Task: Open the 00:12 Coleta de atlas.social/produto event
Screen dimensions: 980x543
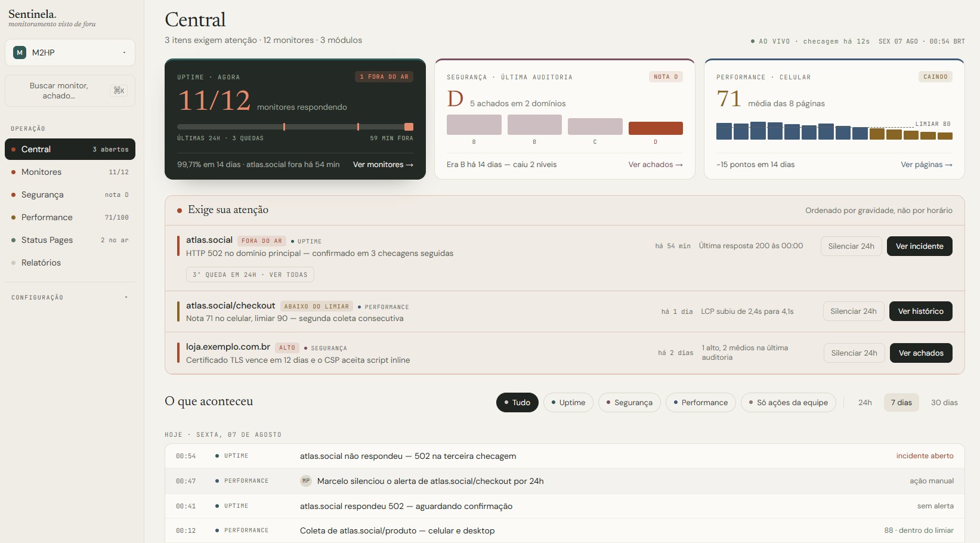Action: 564,530
